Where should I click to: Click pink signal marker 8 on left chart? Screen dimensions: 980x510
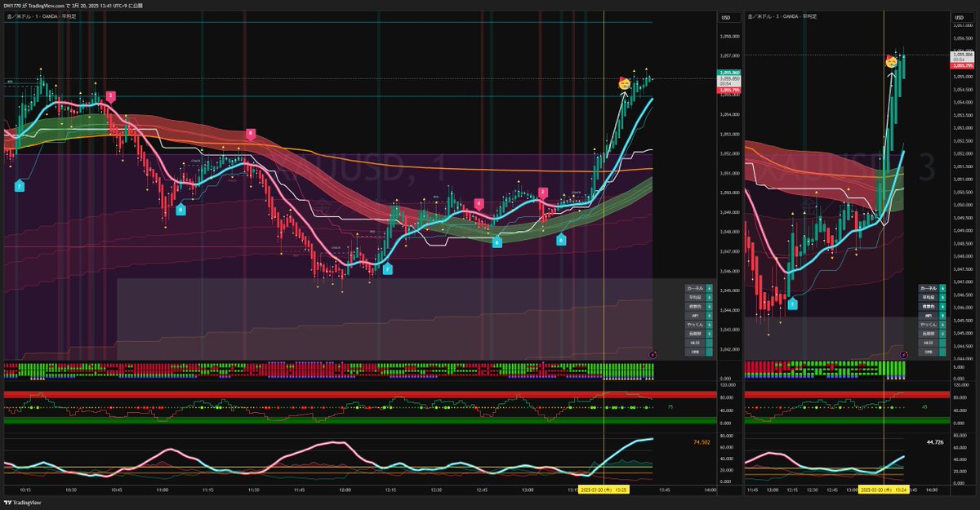coord(251,133)
